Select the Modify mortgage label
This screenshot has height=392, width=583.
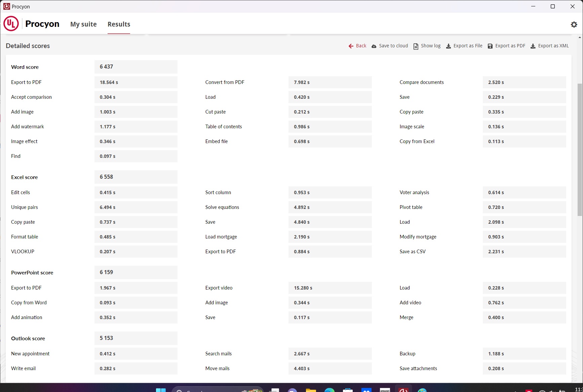pyautogui.click(x=418, y=237)
